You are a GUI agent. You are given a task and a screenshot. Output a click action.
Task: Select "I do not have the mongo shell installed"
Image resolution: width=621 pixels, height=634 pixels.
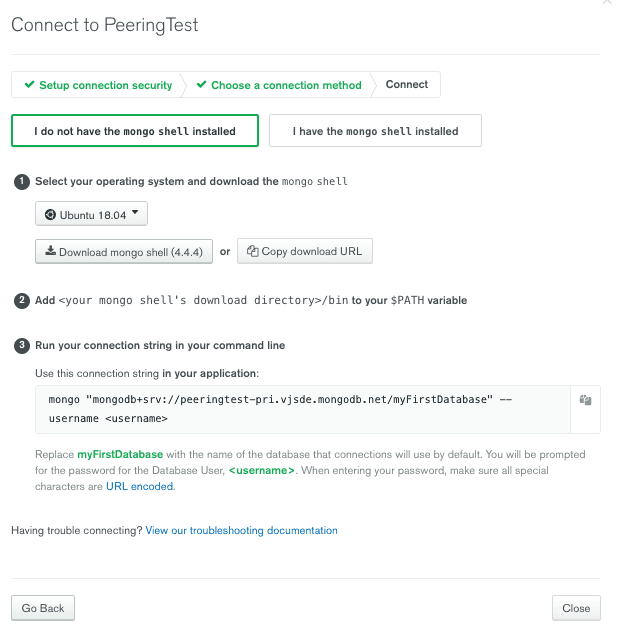coord(135,131)
